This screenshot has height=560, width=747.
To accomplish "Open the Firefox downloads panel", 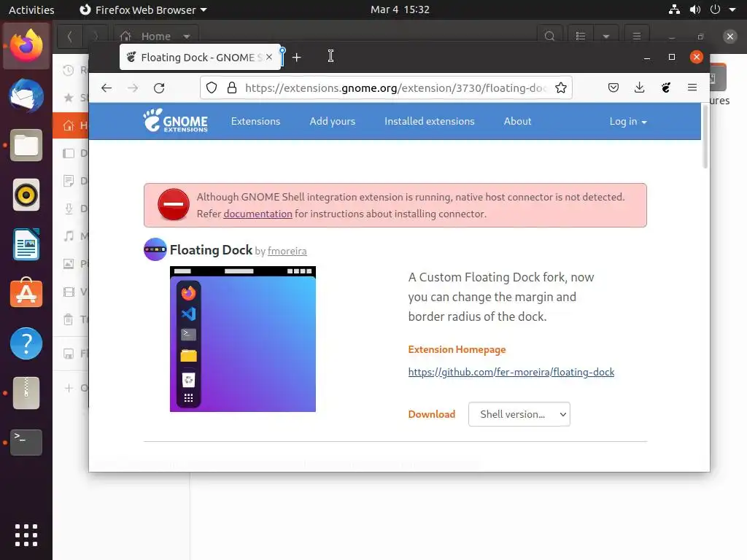I will [639, 87].
